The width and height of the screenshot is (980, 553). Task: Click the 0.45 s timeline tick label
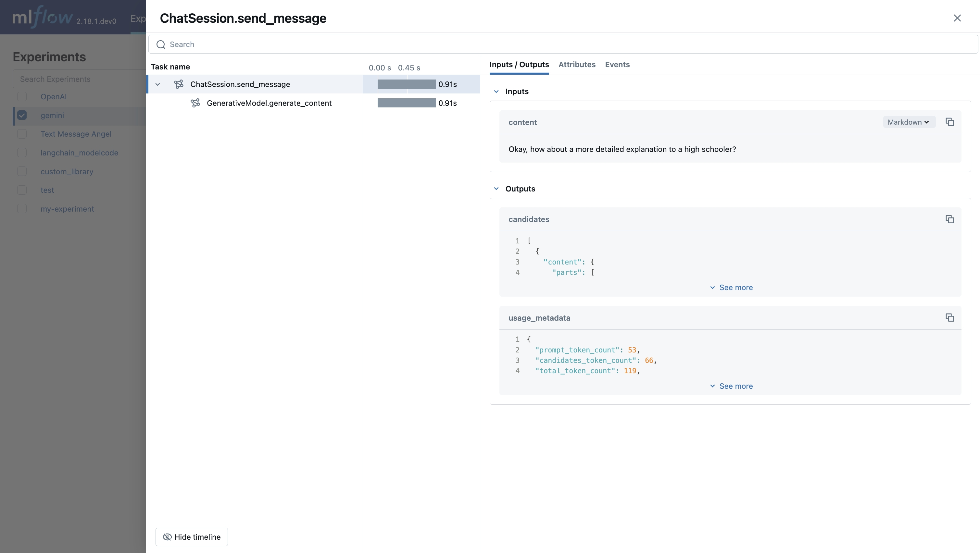409,68
